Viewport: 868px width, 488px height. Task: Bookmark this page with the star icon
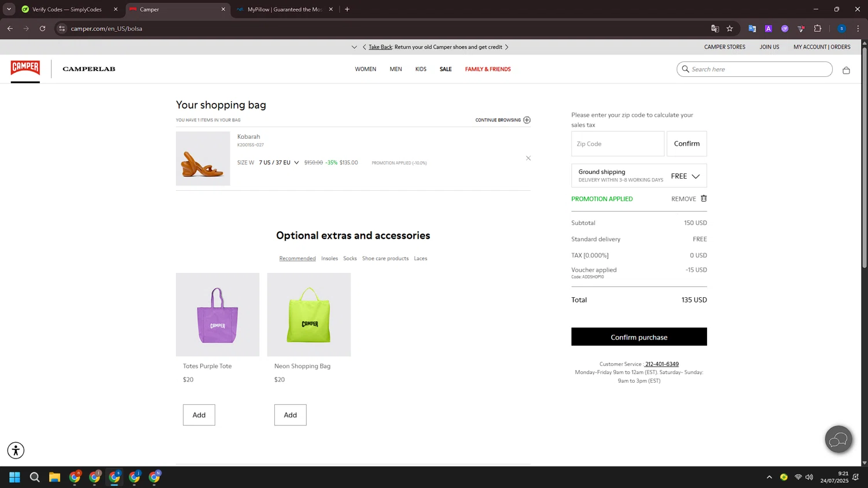coord(730,28)
